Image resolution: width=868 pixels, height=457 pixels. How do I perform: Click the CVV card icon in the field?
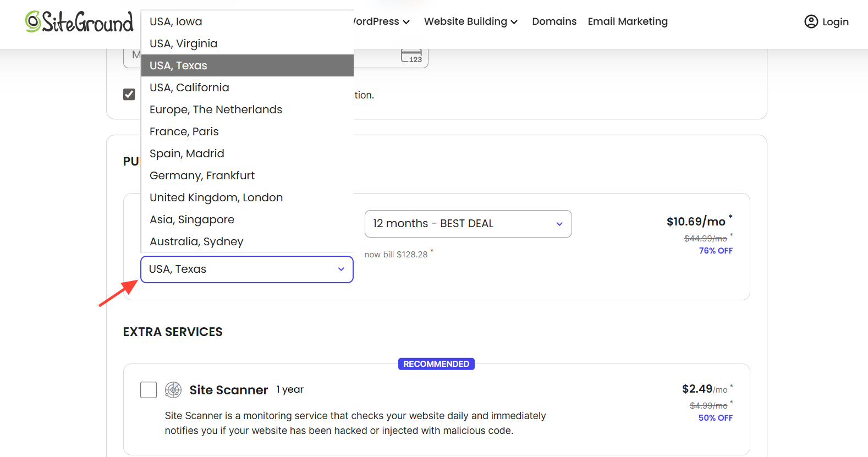tap(411, 56)
